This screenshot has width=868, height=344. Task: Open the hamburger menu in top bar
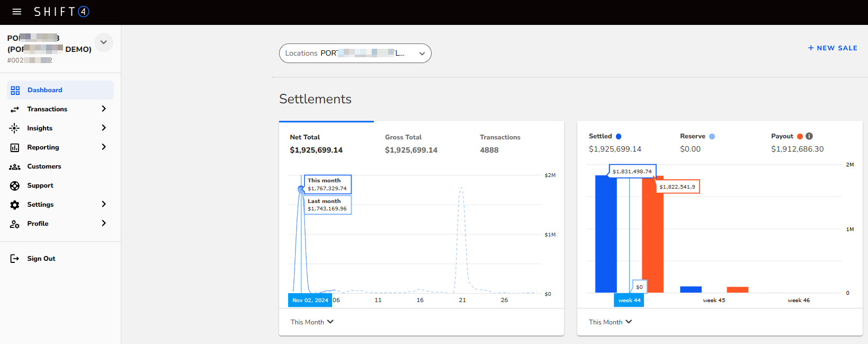17,12
